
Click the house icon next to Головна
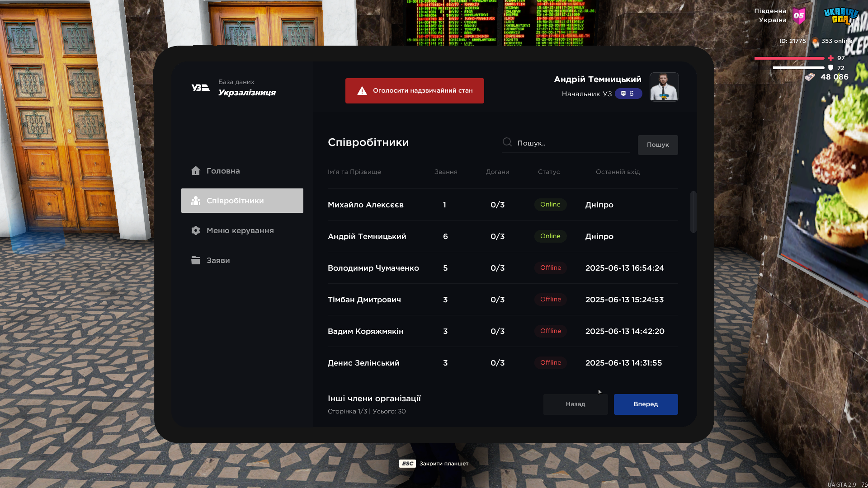195,171
